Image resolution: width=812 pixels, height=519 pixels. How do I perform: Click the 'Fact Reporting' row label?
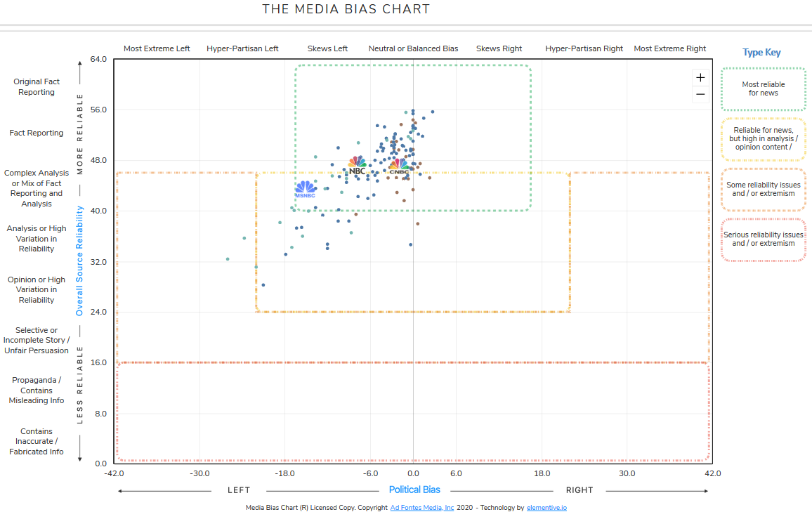pos(37,133)
